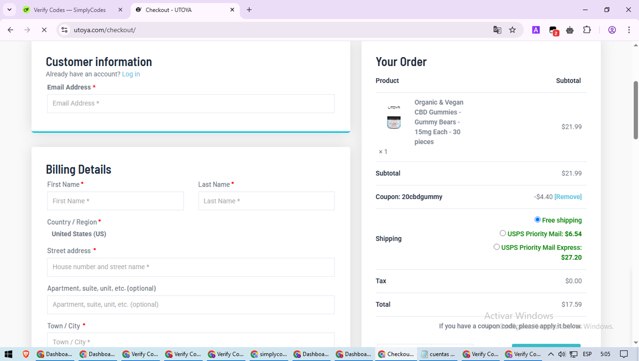Click the Tax amount $0.00
The image size is (639, 361).
click(573, 281)
